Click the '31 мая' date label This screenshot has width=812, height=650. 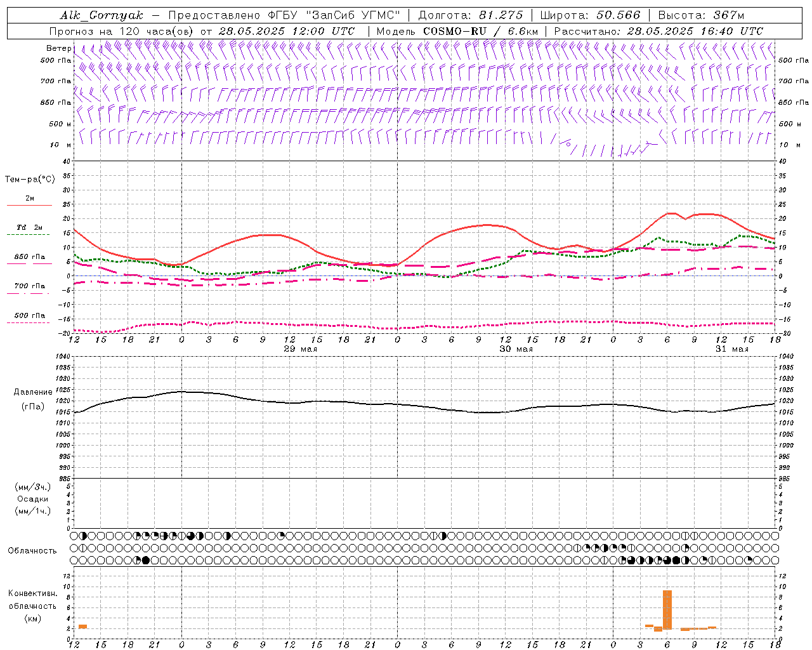click(732, 349)
